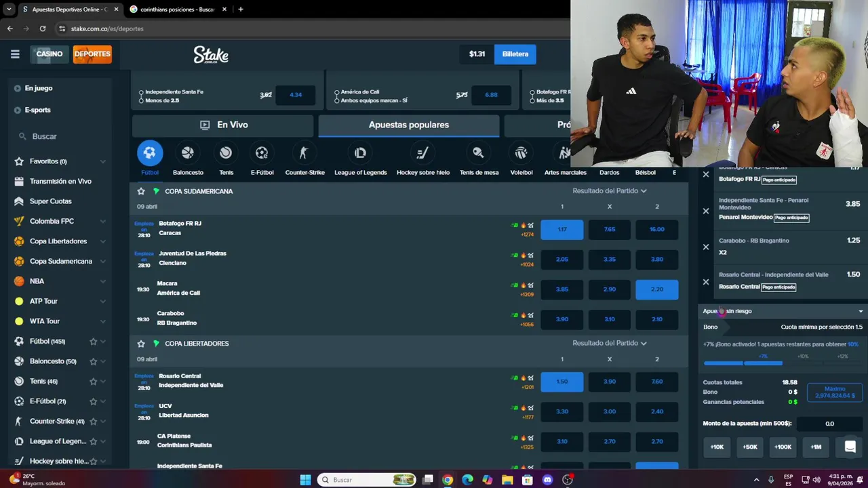Screen dimensions: 868x488
Task: Remove the Rosario Central betslip selection
Action: [x=706, y=281]
